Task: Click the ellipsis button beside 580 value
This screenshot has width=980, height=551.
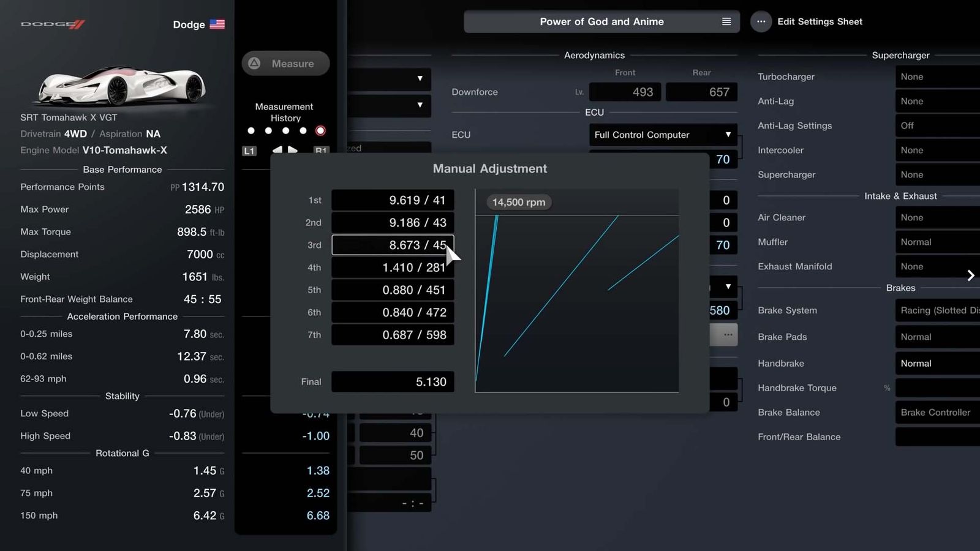Action: tap(728, 335)
